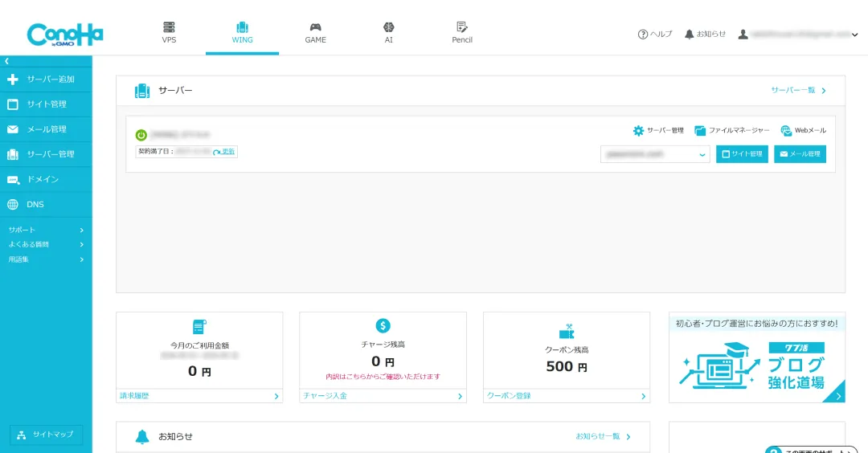
Task: Open メール管理 in sidebar
Action: pyautogui.click(x=46, y=129)
